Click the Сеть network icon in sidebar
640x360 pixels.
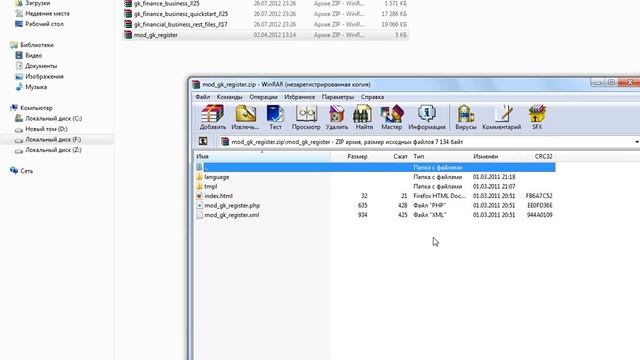[x=14, y=171]
